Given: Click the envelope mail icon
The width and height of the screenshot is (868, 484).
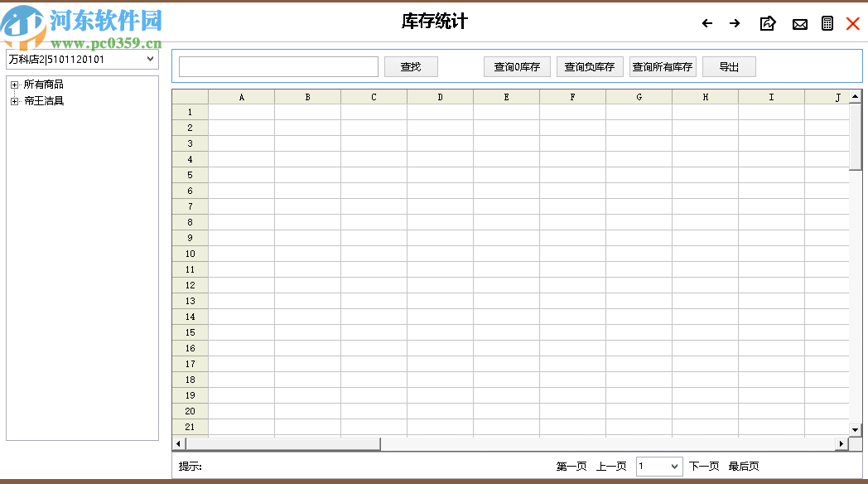Looking at the screenshot, I should click(800, 24).
